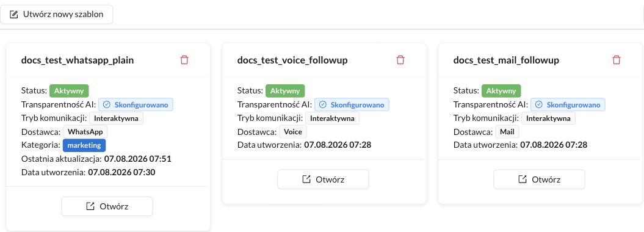Click the Voice provider tag

pyautogui.click(x=293, y=132)
